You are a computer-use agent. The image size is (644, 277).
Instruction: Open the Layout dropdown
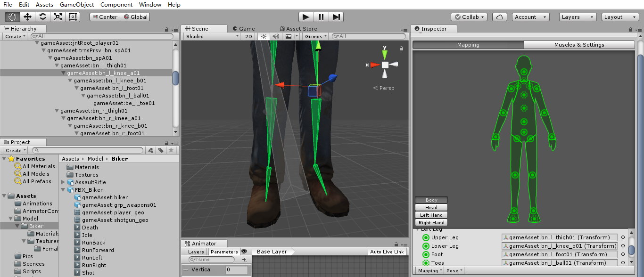pos(620,17)
